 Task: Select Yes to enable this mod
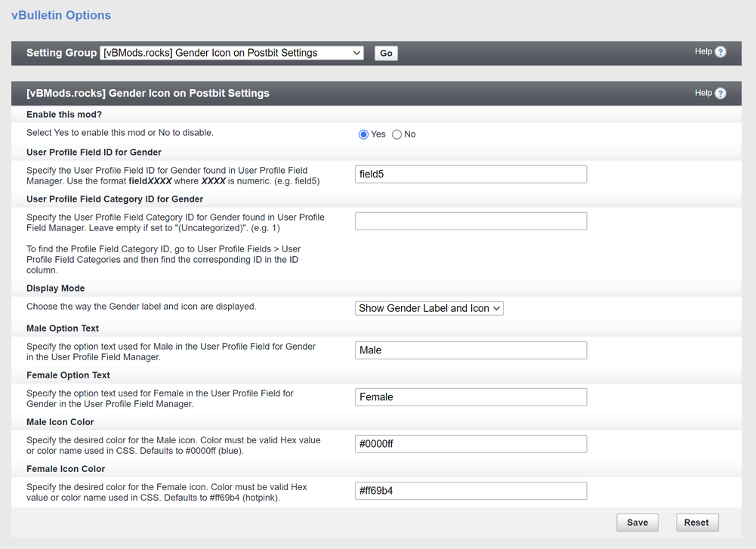coord(363,134)
